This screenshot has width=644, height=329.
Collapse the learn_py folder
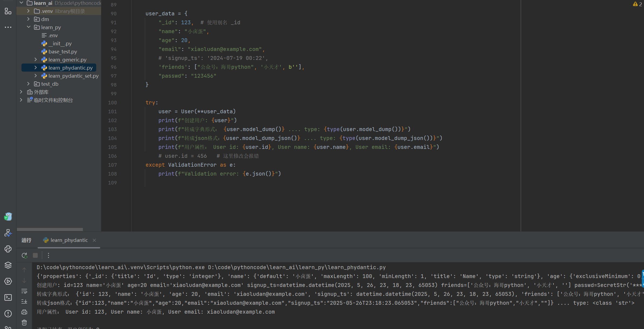coord(28,27)
